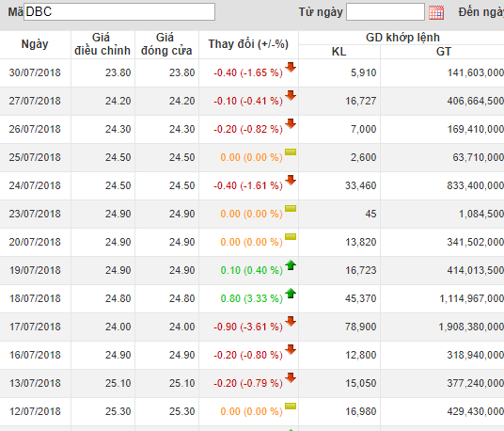
Task: Click the red down arrow for 30/07/2018
Action: (x=291, y=67)
